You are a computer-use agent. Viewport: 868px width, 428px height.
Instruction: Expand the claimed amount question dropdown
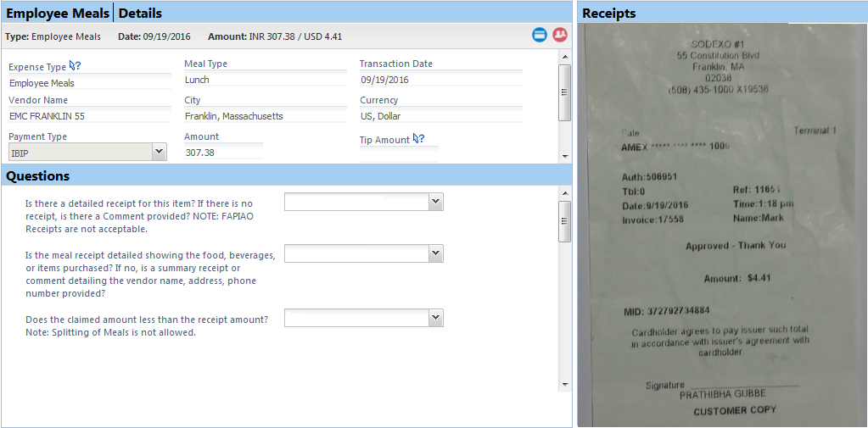435,318
